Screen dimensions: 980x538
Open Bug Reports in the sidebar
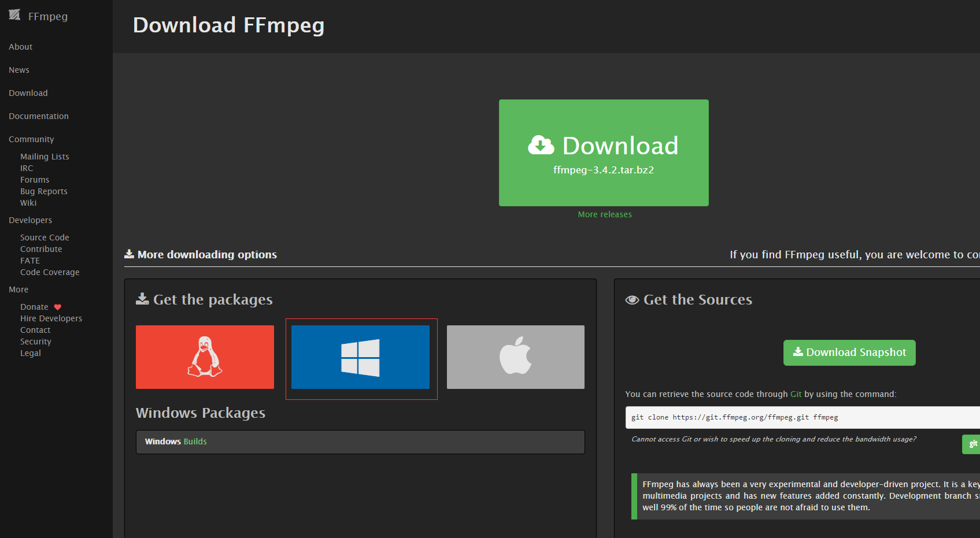pos(44,191)
